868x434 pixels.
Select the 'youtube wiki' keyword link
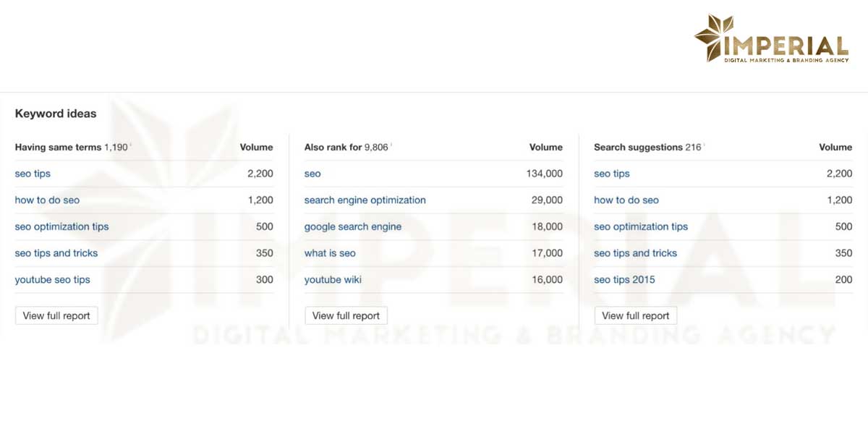(333, 280)
